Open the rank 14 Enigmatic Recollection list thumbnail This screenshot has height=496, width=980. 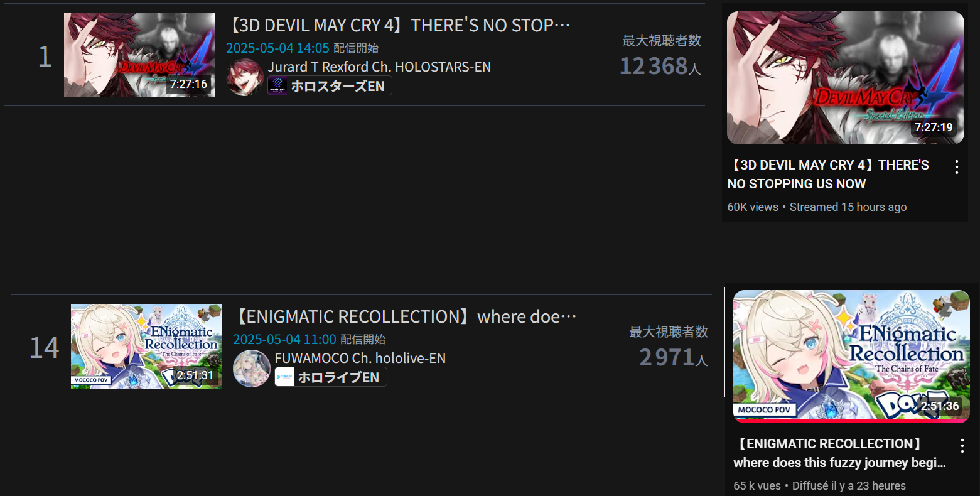pos(146,346)
